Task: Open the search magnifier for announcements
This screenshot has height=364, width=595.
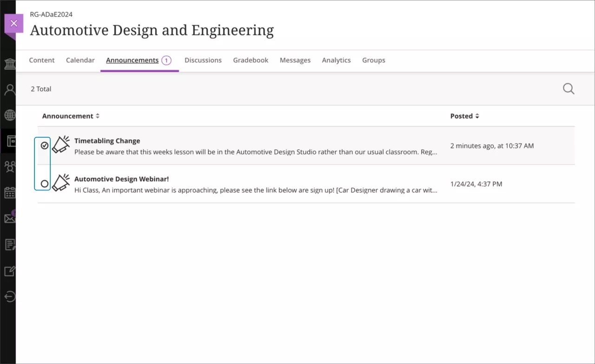Action: point(568,89)
